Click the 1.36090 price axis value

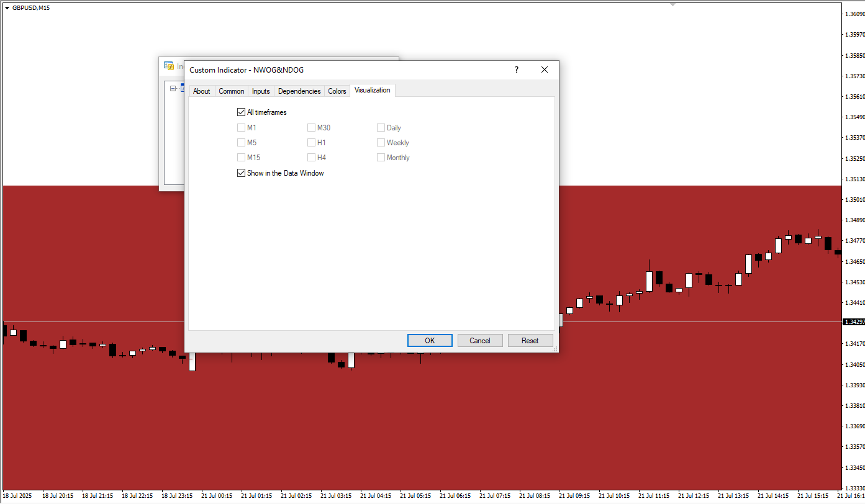pos(855,14)
